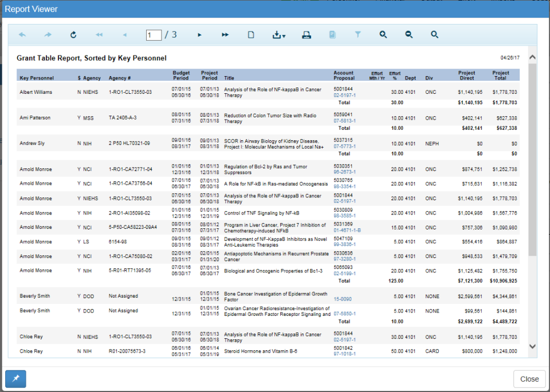The width and height of the screenshot is (550, 392).
Task: Zoom in on the report
Action: coord(383,34)
